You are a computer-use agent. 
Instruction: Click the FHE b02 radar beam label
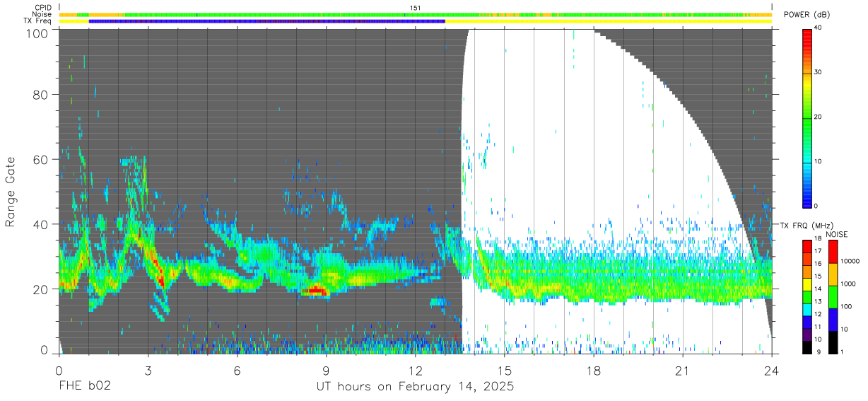[x=84, y=387]
